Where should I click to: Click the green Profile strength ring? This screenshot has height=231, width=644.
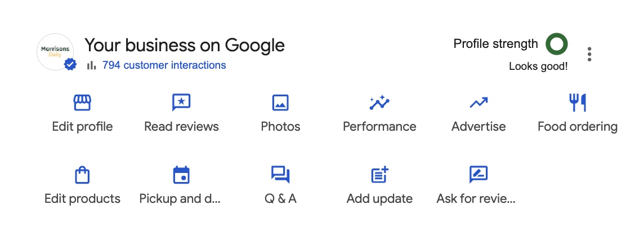[556, 44]
